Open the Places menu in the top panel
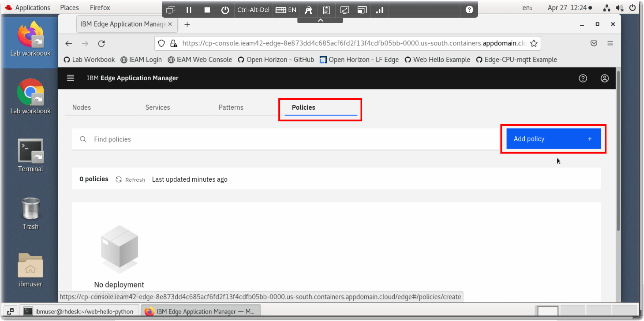The height and width of the screenshot is (321, 644). tap(69, 8)
